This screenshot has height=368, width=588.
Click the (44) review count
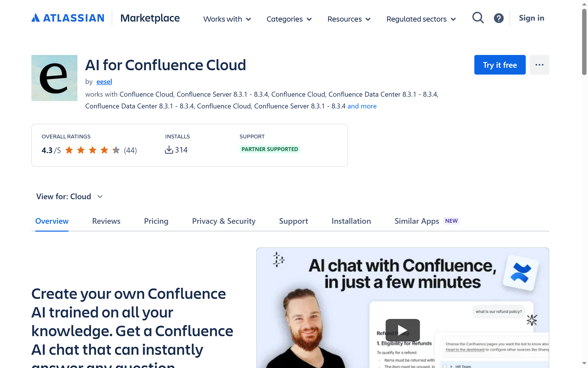(x=130, y=150)
